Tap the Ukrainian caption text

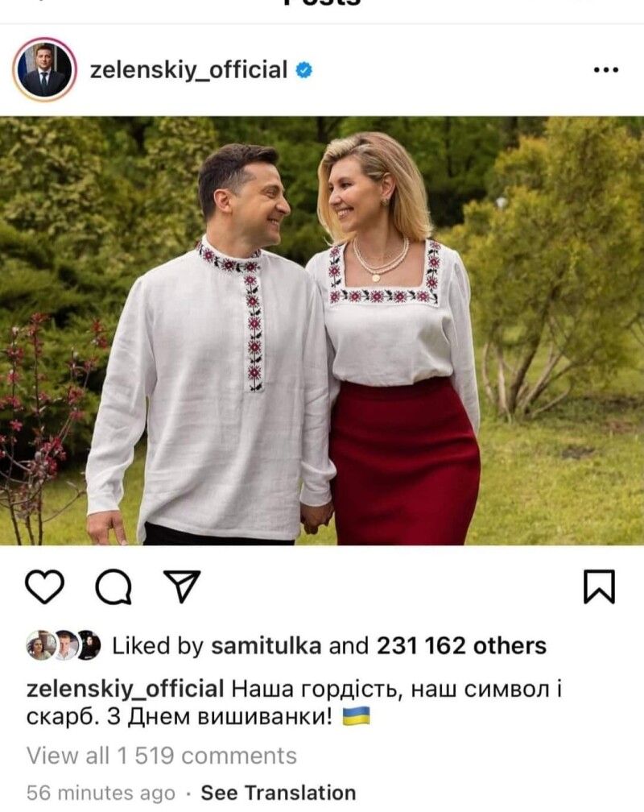[294, 702]
